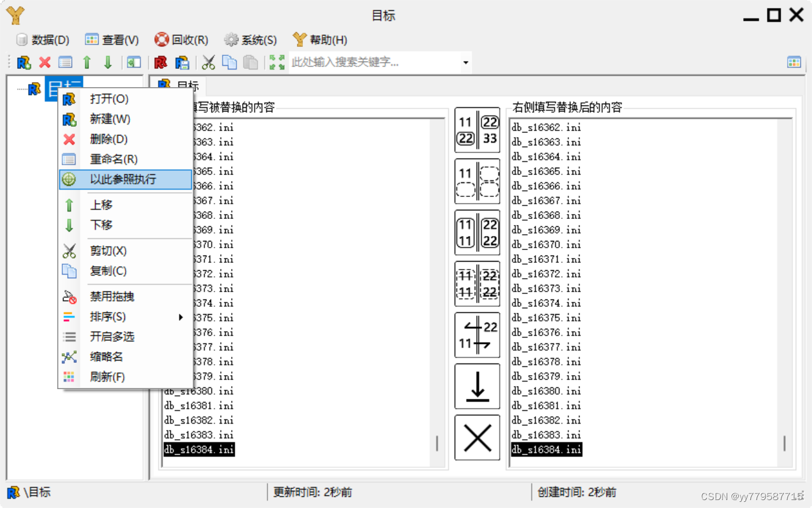Click the scissors cut toolbar icon

point(208,62)
